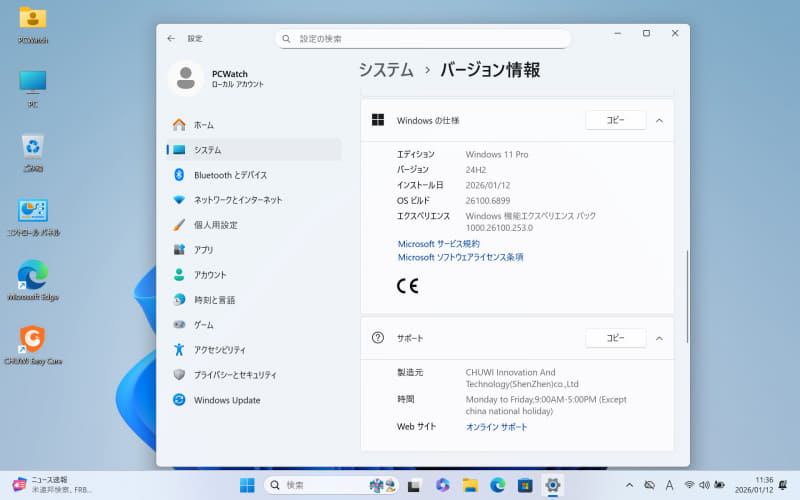The image size is (800, 500).
Task: Collapse the Windows の仕様 section
Action: click(x=659, y=121)
